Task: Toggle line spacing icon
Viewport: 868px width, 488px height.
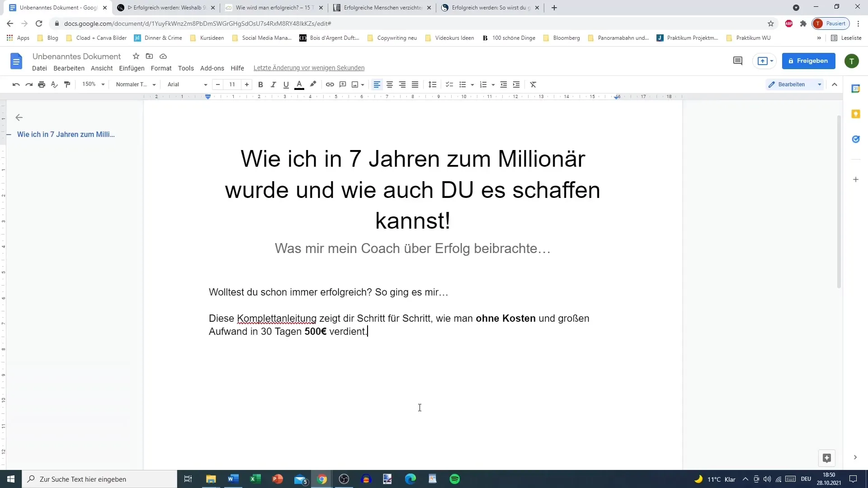Action: click(433, 84)
